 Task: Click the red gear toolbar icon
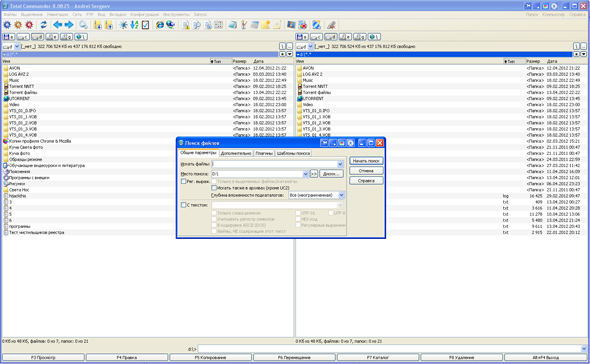29,25
